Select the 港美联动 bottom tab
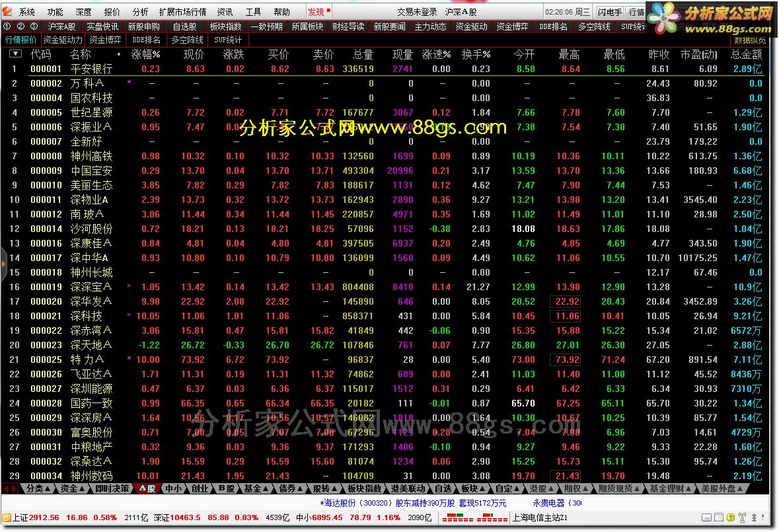The height and width of the screenshot is (532, 779). coord(408,489)
